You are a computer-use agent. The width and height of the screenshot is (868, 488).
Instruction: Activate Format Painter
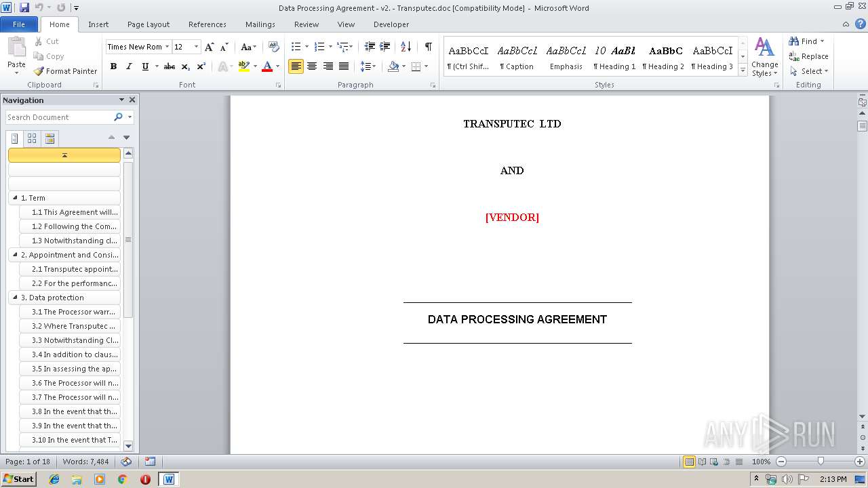click(66, 71)
